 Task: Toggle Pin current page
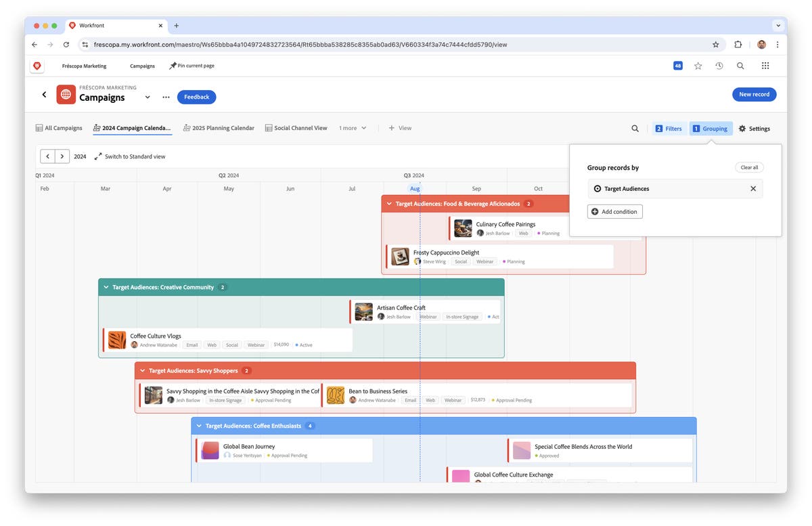pos(191,66)
